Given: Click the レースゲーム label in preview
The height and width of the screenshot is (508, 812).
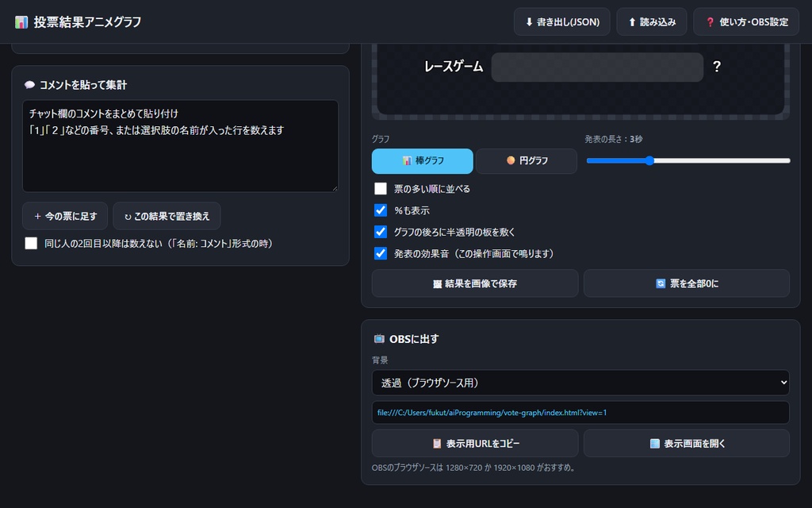Looking at the screenshot, I should point(453,67).
